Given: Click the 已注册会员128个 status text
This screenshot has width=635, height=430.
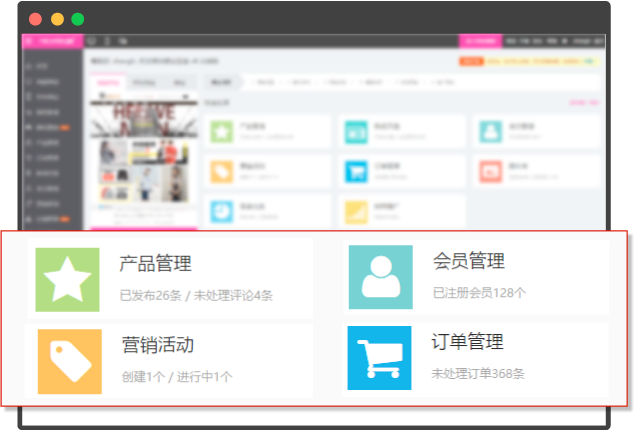Looking at the screenshot, I should click(x=479, y=293).
